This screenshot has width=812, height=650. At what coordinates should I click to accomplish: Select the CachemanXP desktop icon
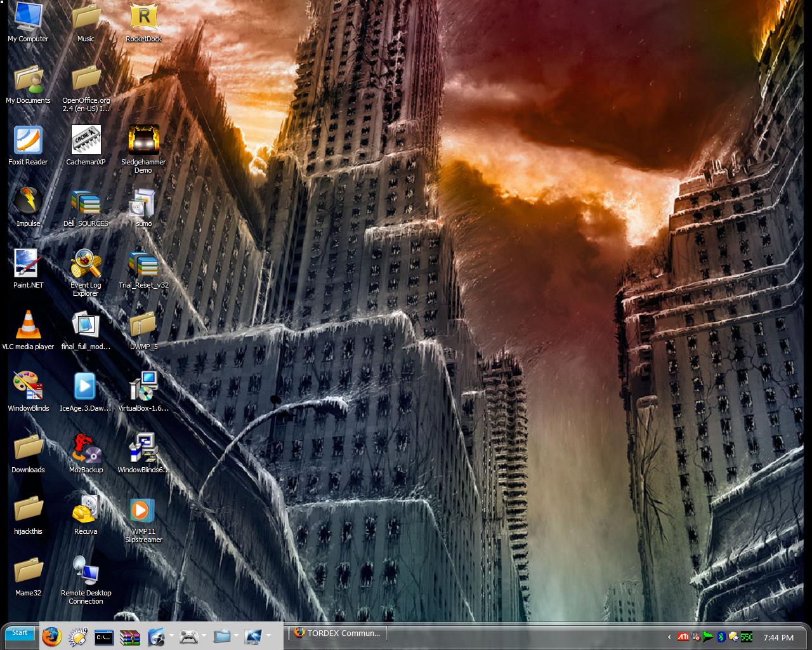[86, 141]
